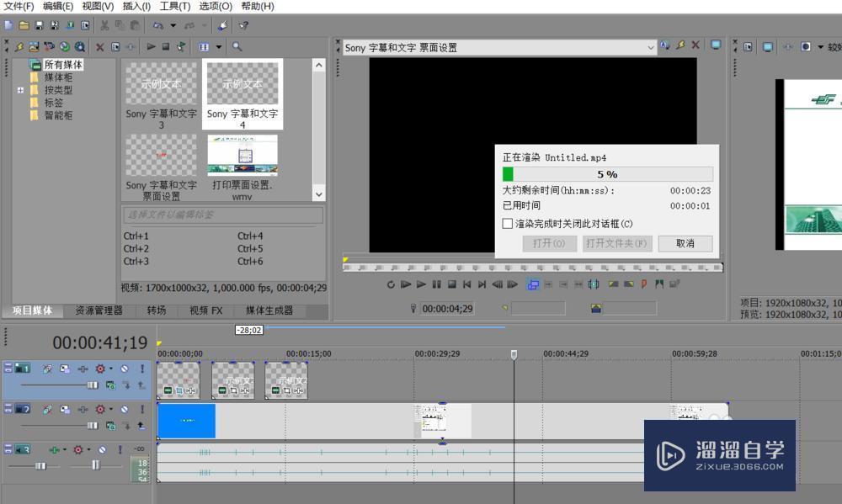Viewport: 842px width, 504px height.
Task: Open the Views dropdown arrow in Project Media toolbar
Action: pos(219,46)
